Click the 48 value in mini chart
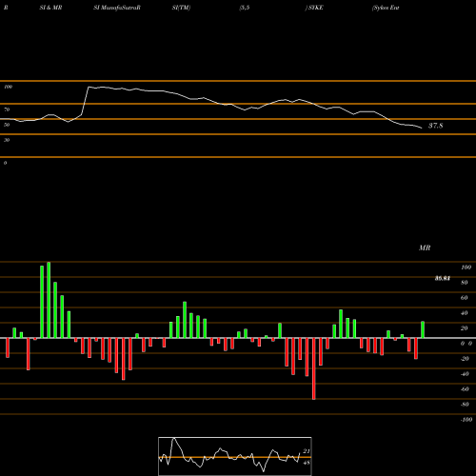This screenshot has height=476, width=476. point(307,463)
